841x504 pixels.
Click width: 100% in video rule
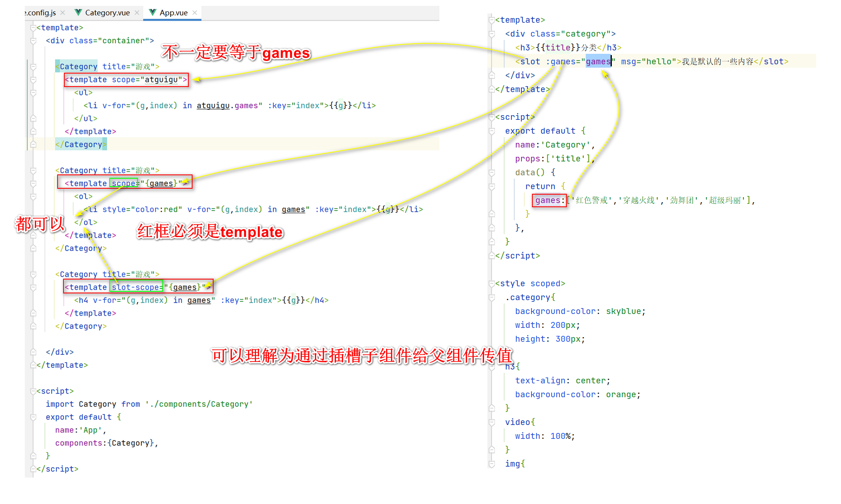pos(545,436)
